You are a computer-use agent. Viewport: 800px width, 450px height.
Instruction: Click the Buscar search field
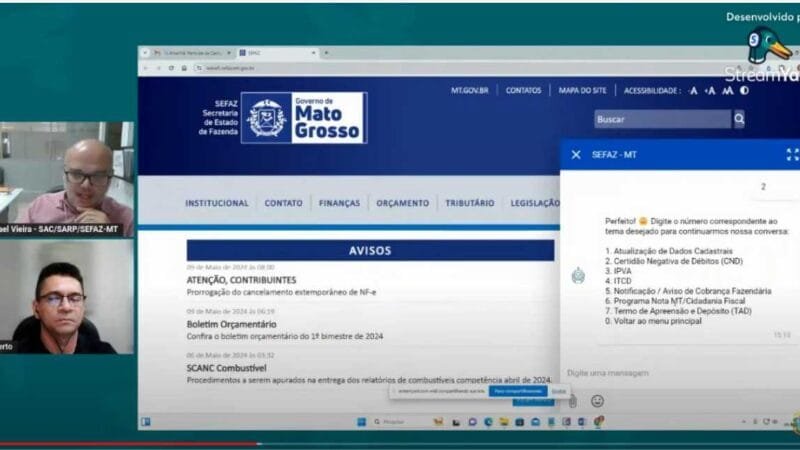coord(663,119)
